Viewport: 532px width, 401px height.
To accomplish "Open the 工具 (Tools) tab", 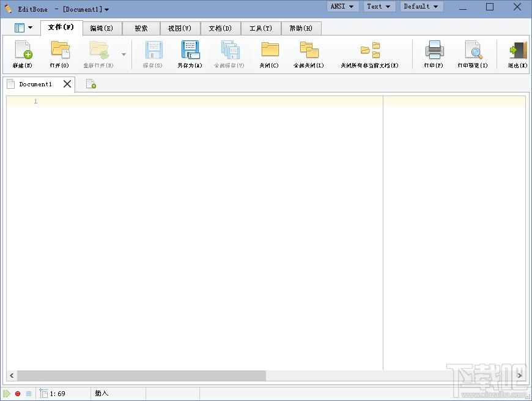I will click(261, 28).
